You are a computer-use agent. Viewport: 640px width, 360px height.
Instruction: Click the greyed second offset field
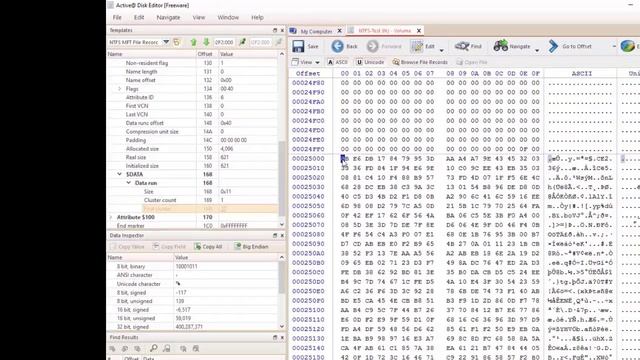[x=260, y=42]
